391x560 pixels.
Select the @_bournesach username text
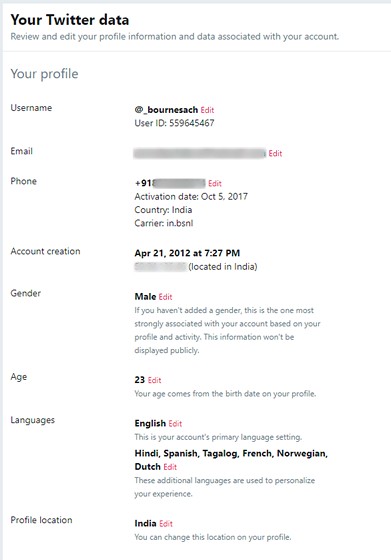[x=166, y=110]
